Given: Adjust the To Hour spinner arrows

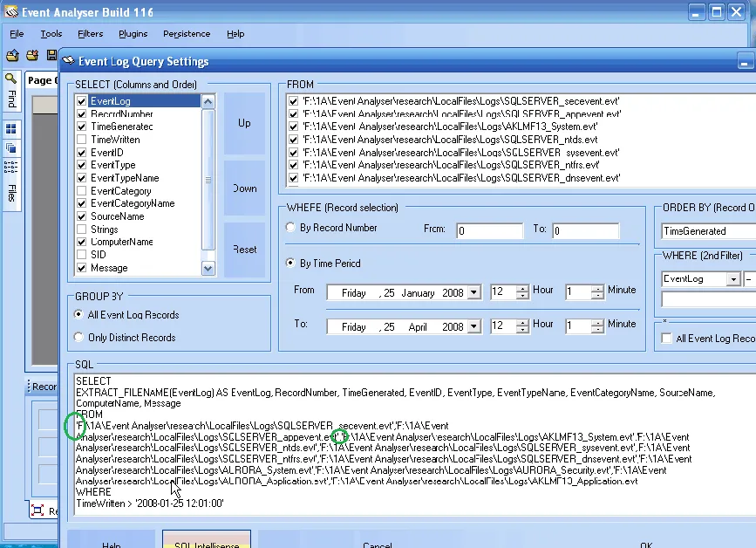Looking at the screenshot, I should coord(522,326).
